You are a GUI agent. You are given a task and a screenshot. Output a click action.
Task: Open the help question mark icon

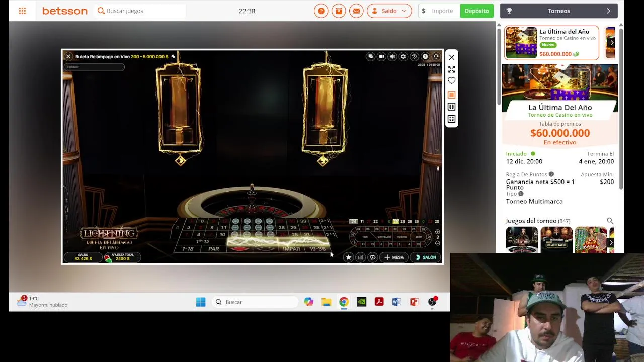pyautogui.click(x=321, y=11)
